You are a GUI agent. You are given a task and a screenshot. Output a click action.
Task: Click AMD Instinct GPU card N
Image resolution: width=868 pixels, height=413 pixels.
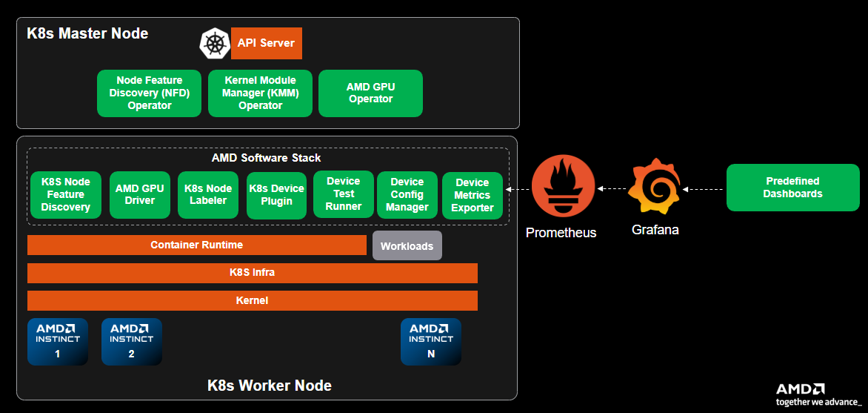[431, 342]
